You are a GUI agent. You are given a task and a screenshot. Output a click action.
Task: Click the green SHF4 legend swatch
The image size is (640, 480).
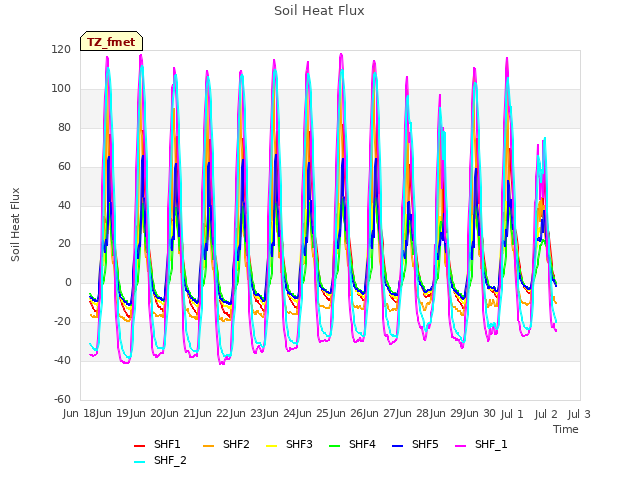point(335,446)
